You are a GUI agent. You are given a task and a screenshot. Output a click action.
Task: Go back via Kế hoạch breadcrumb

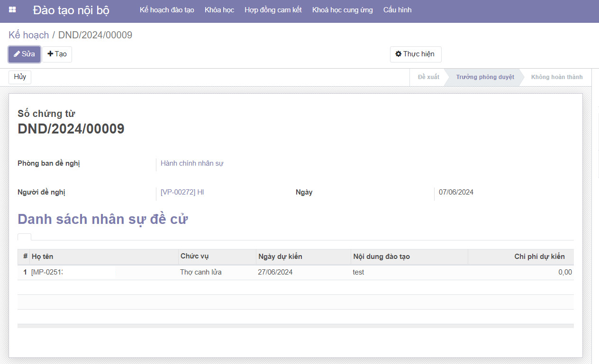pyautogui.click(x=28, y=35)
